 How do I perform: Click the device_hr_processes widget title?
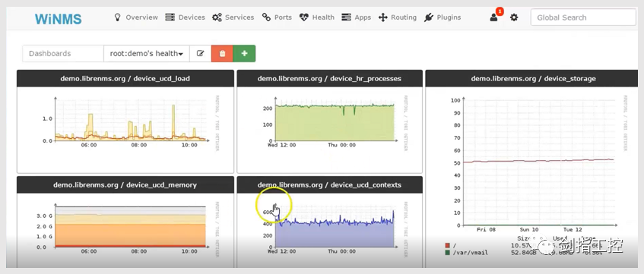[329, 78]
